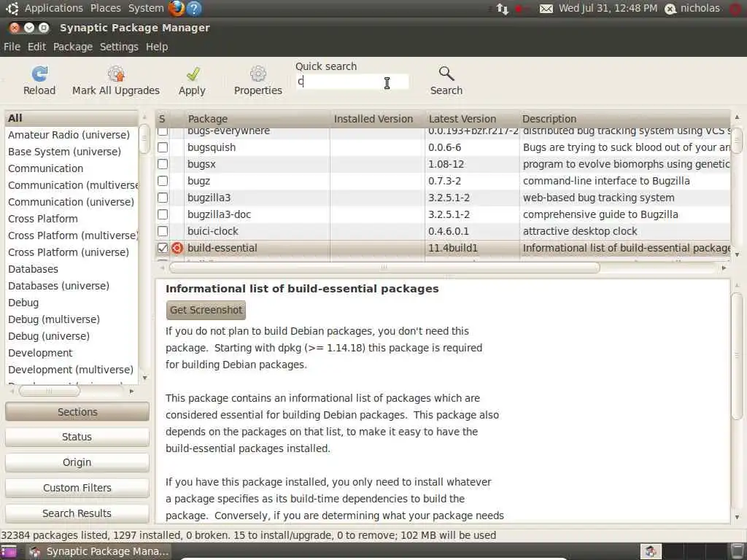The width and height of the screenshot is (747, 560).
Task: Select Base System (universe) section
Action: click(71, 152)
